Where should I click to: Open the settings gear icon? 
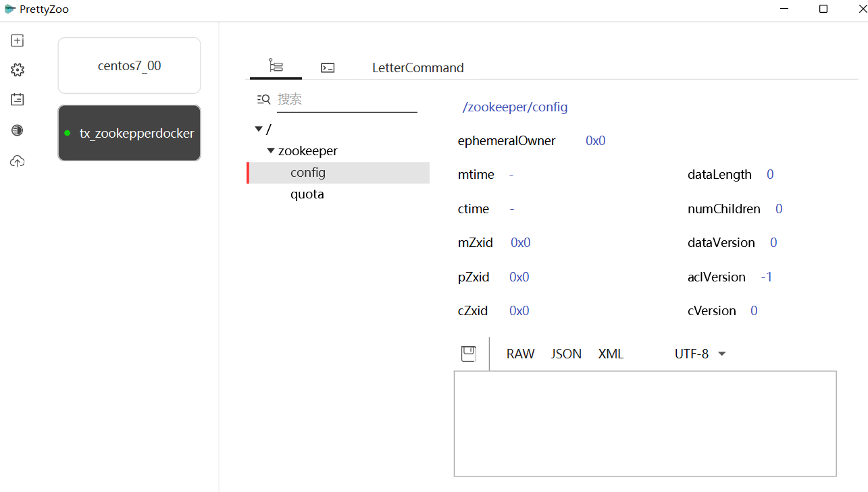click(x=18, y=70)
